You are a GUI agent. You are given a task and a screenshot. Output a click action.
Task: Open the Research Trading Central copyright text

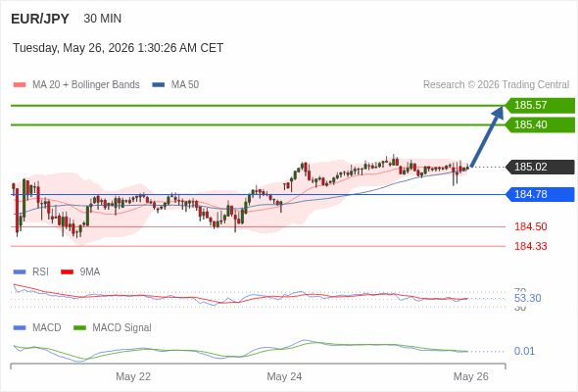[496, 85]
